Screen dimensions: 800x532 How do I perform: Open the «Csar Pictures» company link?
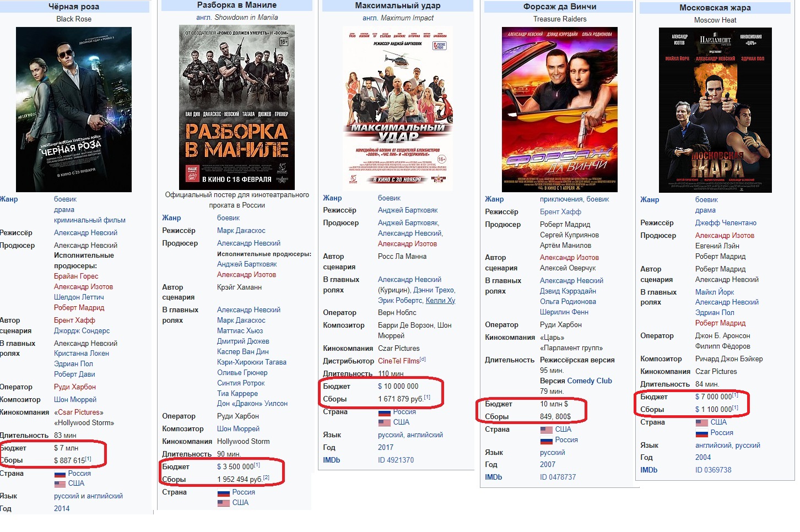79,412
